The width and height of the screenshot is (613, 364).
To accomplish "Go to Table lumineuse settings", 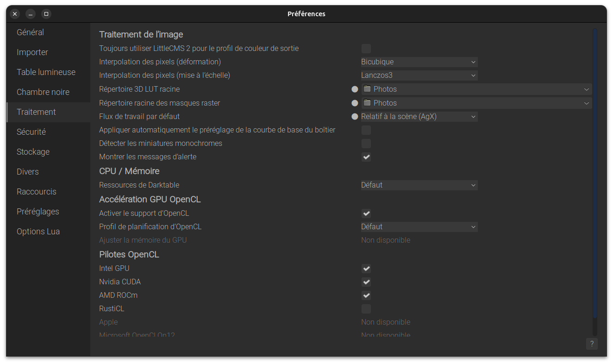I will [x=46, y=72].
